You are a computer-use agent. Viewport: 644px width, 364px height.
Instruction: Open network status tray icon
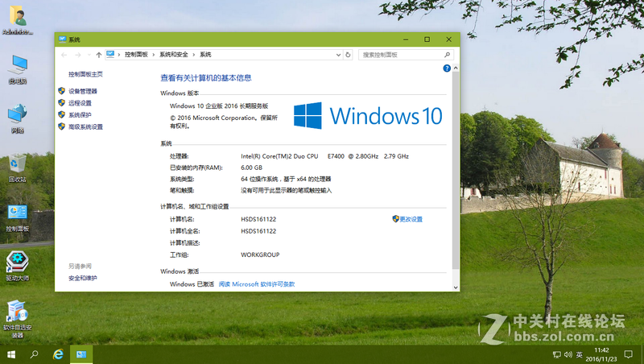557,354
